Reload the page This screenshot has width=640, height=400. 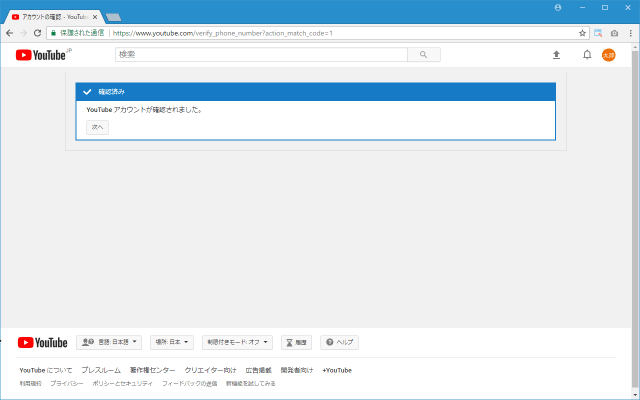37,33
